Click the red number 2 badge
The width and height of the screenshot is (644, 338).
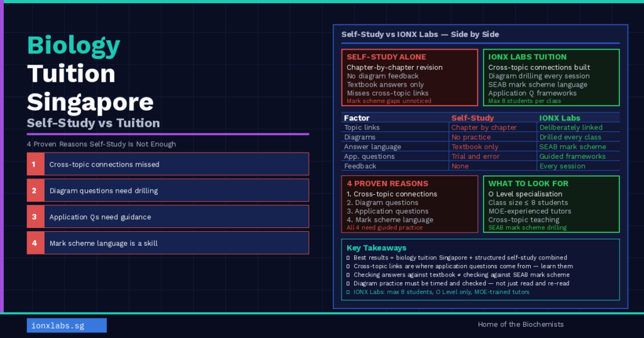coord(35,190)
